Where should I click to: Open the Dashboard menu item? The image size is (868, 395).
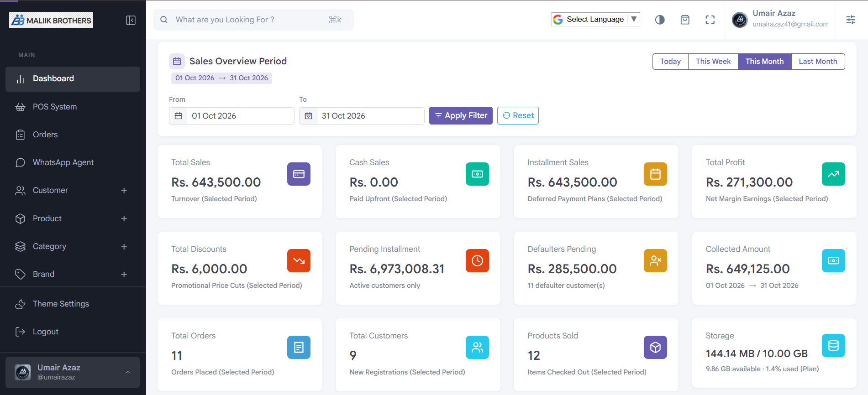73,79
